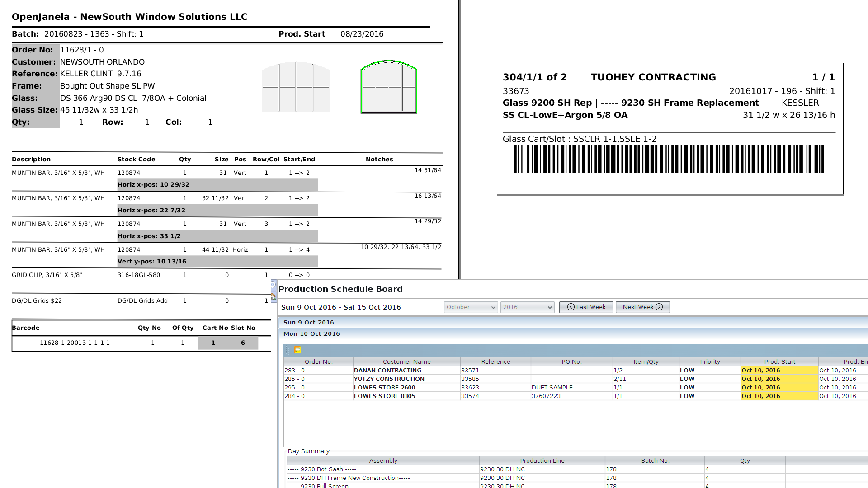Sort by Customer Name column header

coord(406,361)
